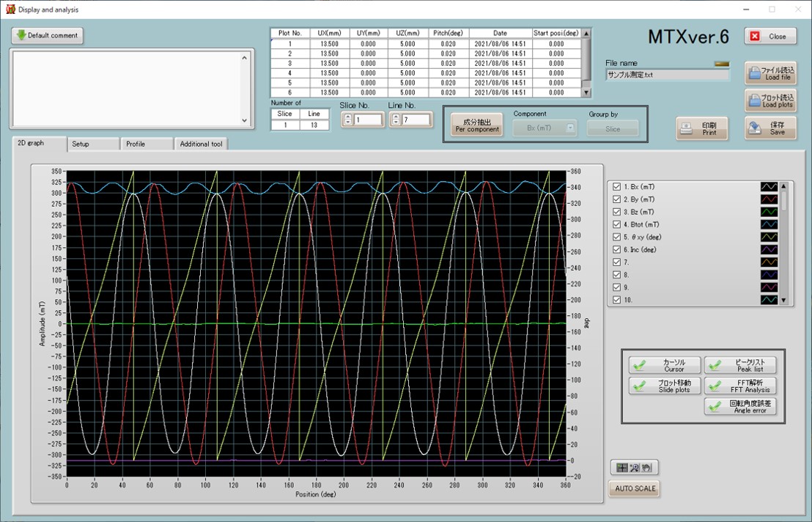Click the Save disk icon

[x=755, y=128]
